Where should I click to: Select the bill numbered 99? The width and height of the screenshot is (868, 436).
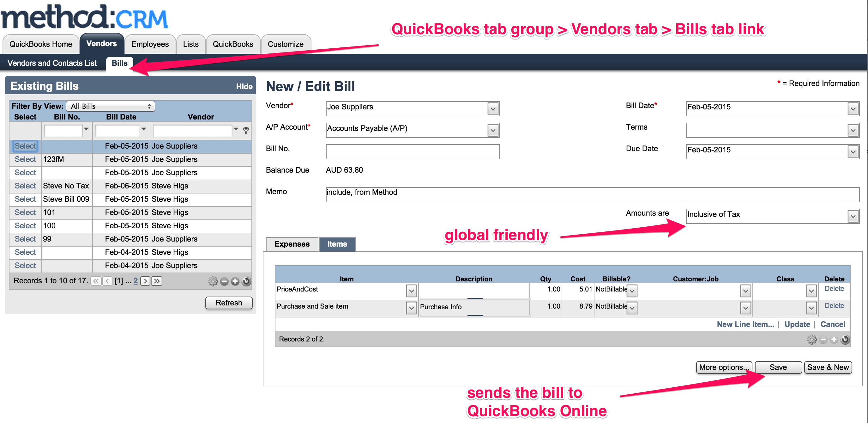point(25,239)
